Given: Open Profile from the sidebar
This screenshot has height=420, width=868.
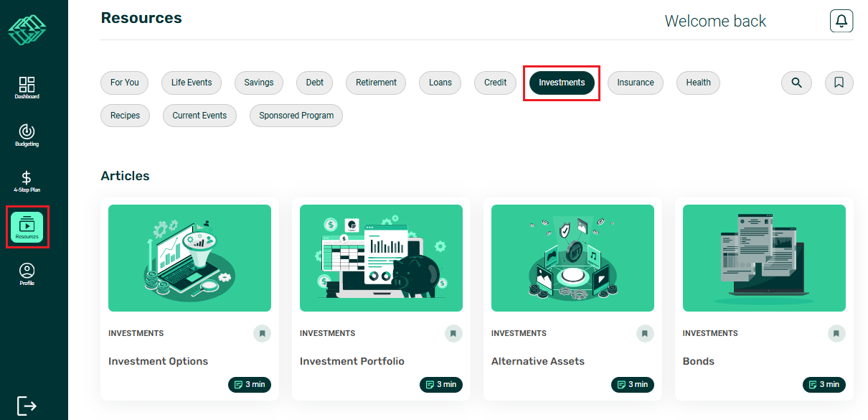Looking at the screenshot, I should (27, 274).
